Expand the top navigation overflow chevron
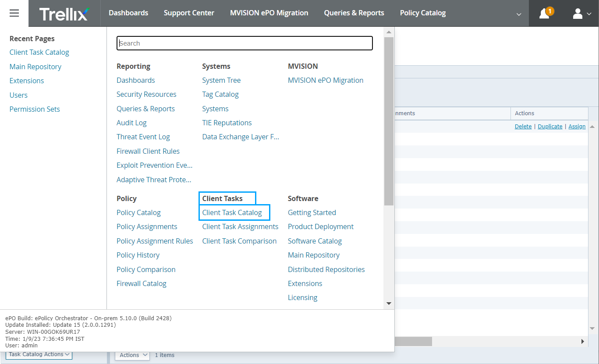The image size is (599, 364). 519,14
